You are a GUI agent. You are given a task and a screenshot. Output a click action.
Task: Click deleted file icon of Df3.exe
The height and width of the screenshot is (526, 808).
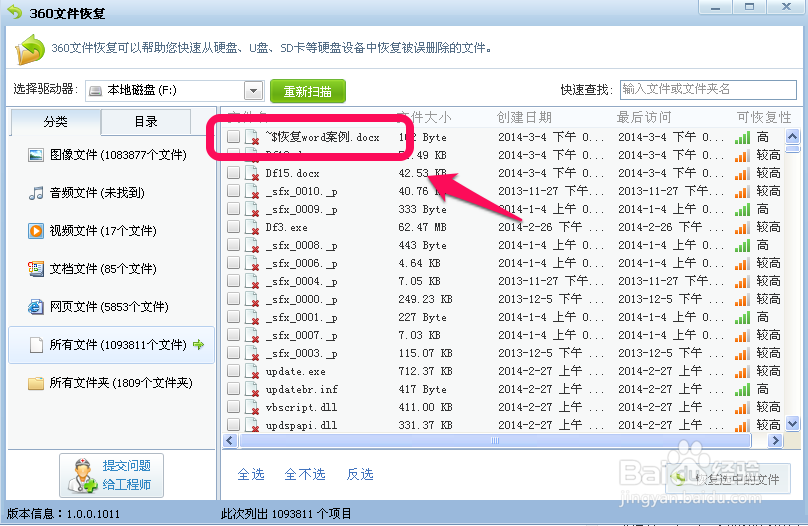tap(251, 227)
